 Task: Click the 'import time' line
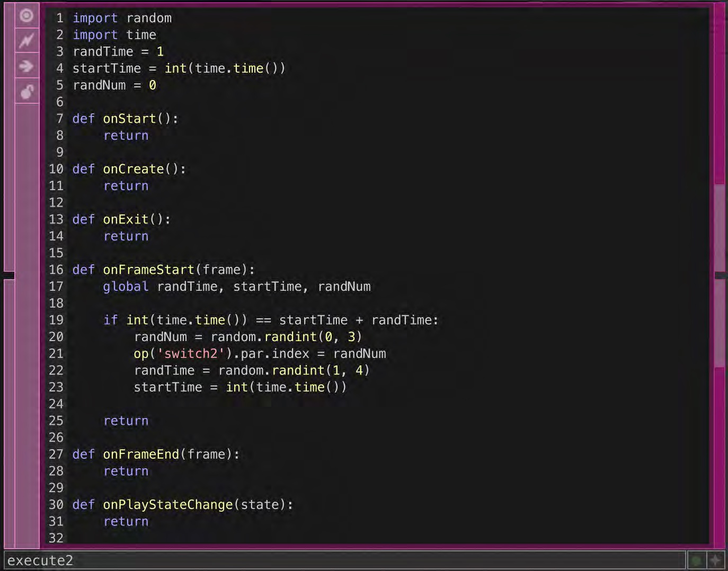(x=114, y=35)
